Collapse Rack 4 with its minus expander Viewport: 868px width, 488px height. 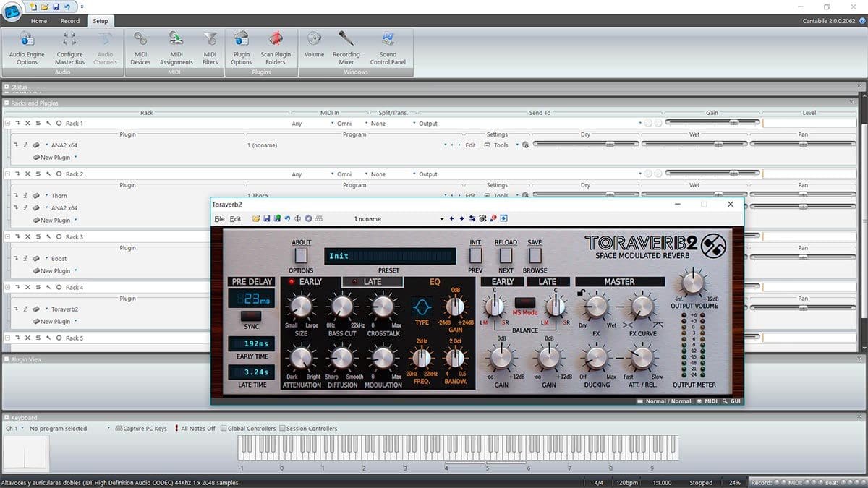pos(7,288)
